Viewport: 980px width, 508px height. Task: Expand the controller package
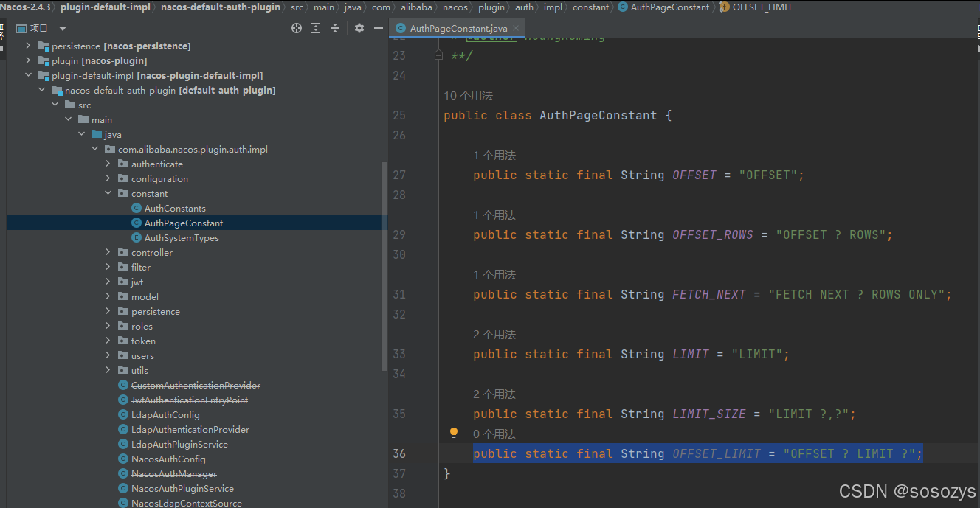click(x=108, y=252)
